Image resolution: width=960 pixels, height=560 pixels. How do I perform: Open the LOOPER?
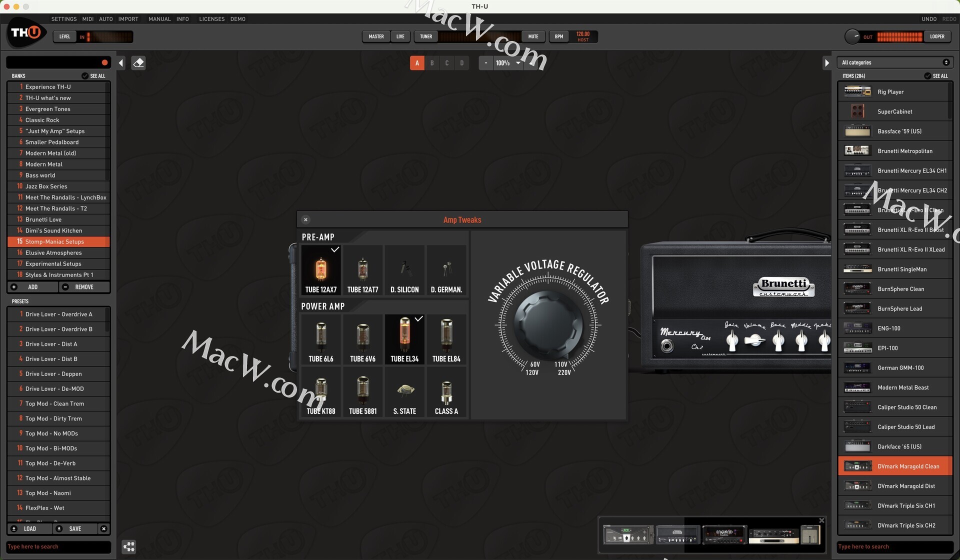click(x=937, y=36)
